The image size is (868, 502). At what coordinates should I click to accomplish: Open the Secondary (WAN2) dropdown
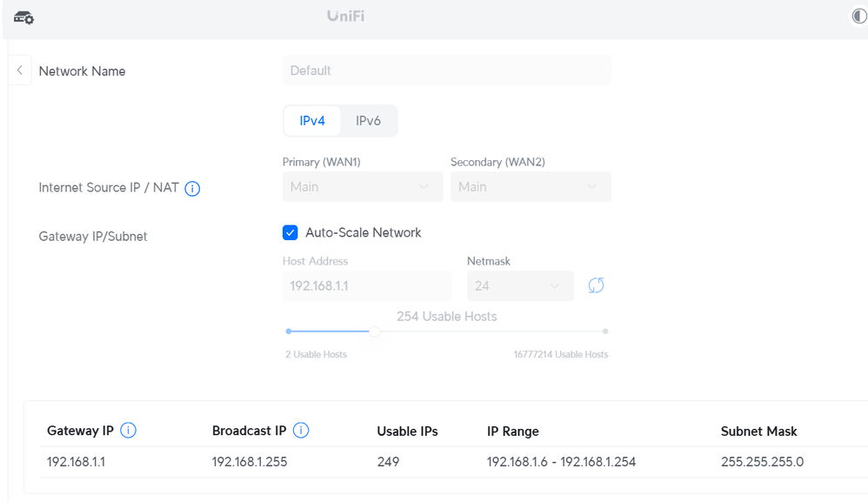pyautogui.click(x=530, y=187)
